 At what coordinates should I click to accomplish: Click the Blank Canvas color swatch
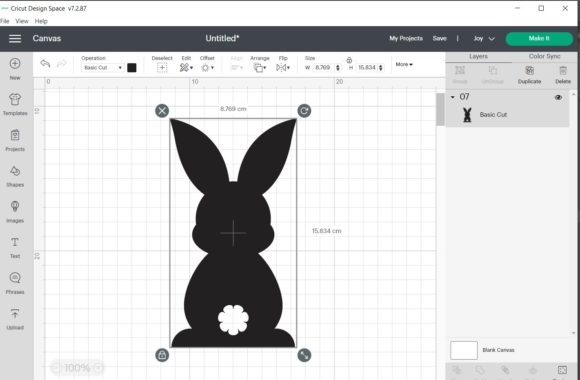[463, 350]
